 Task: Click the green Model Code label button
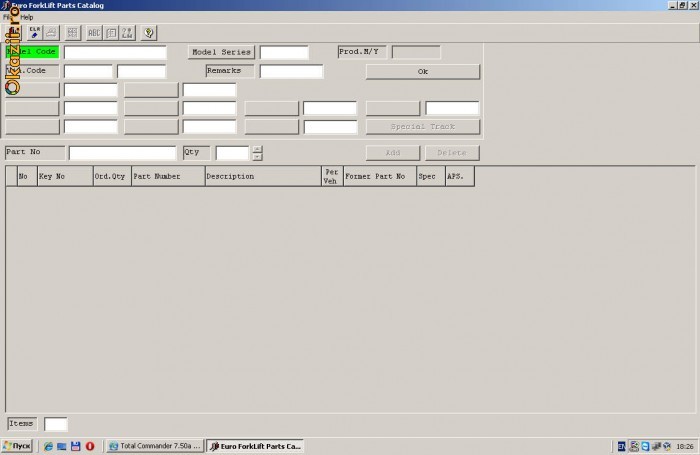[32, 52]
